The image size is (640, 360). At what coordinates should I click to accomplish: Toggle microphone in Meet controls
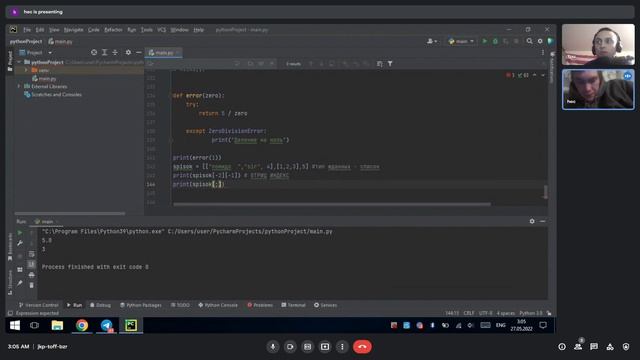273,347
